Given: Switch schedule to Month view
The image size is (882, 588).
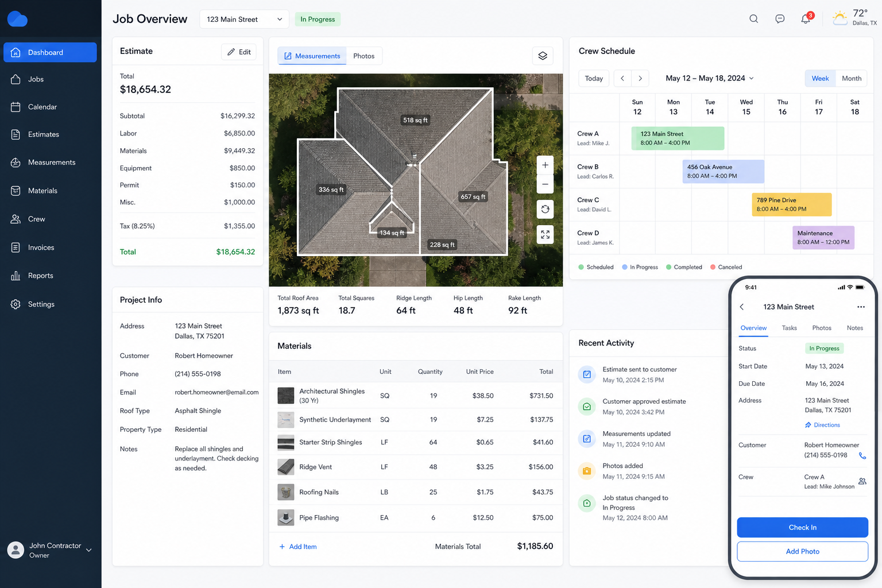Looking at the screenshot, I should [852, 78].
